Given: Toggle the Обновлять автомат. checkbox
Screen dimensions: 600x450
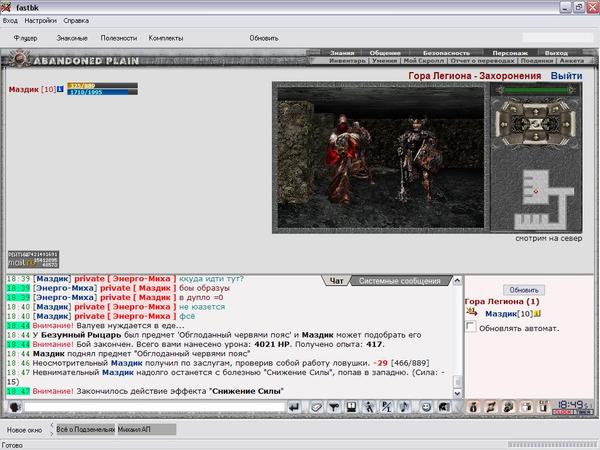Looking at the screenshot, I should pos(471,327).
